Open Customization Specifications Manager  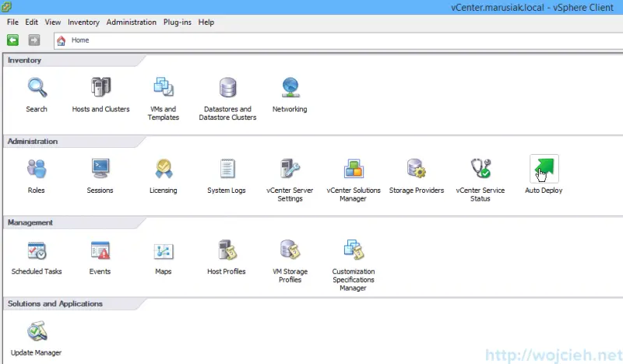coord(354,250)
